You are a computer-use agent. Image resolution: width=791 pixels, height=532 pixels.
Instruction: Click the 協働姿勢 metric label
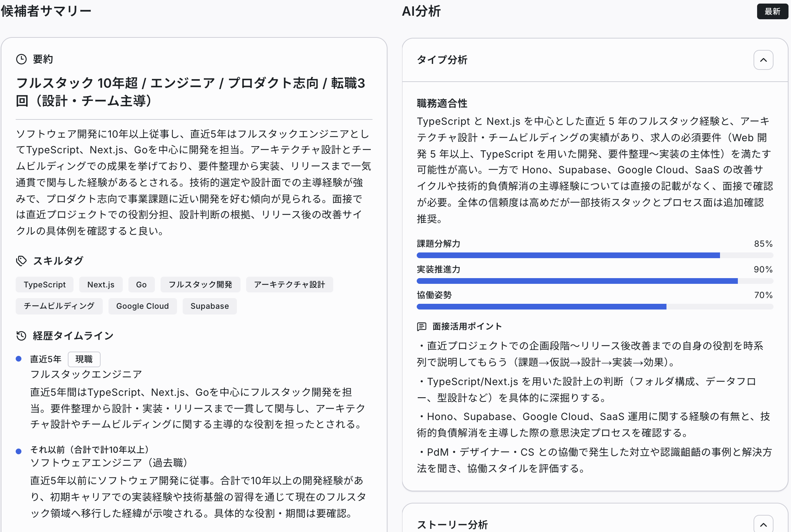point(434,295)
